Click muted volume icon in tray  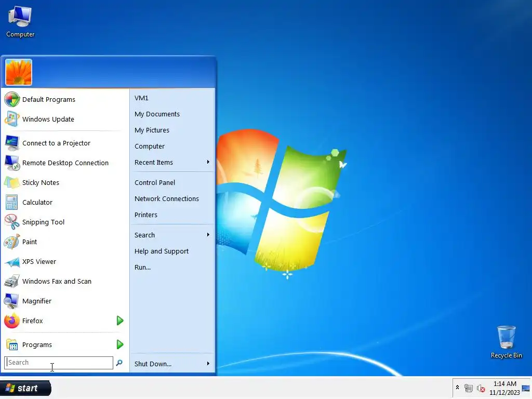coord(481,388)
